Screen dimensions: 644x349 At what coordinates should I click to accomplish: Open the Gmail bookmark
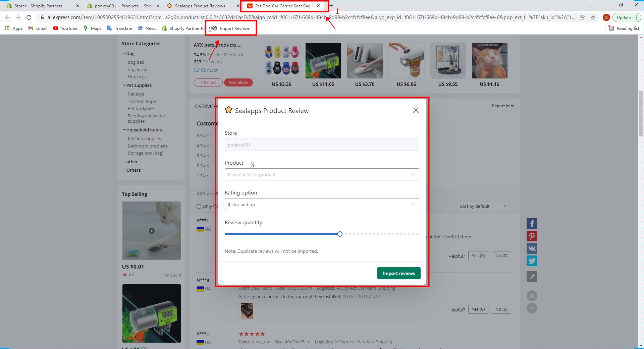tap(38, 28)
